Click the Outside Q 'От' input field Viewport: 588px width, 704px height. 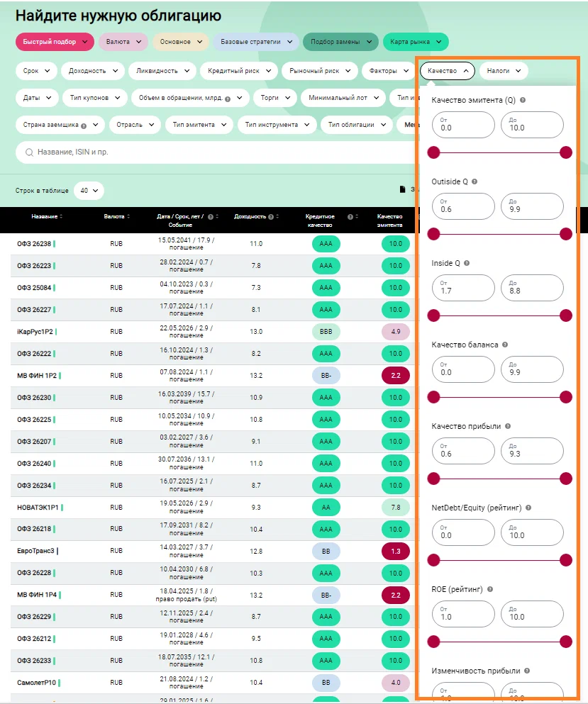tap(463, 207)
